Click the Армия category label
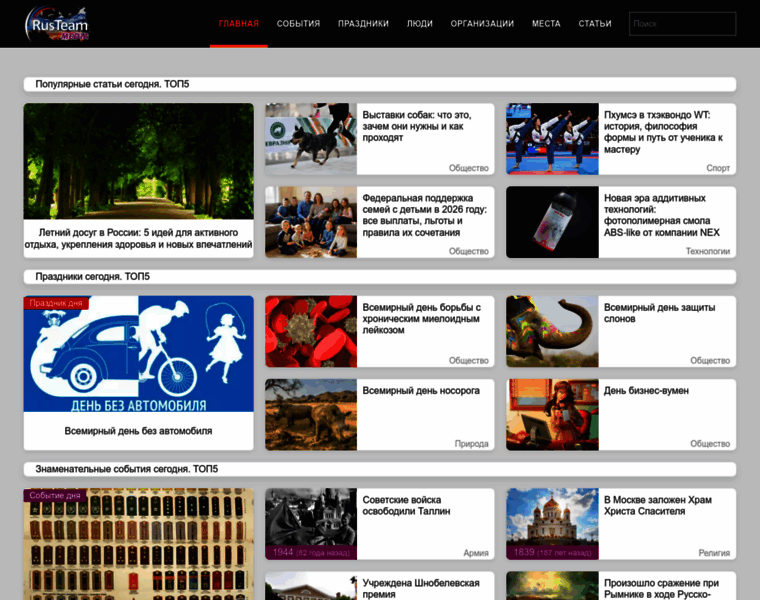This screenshot has height=600, width=760. [x=475, y=553]
